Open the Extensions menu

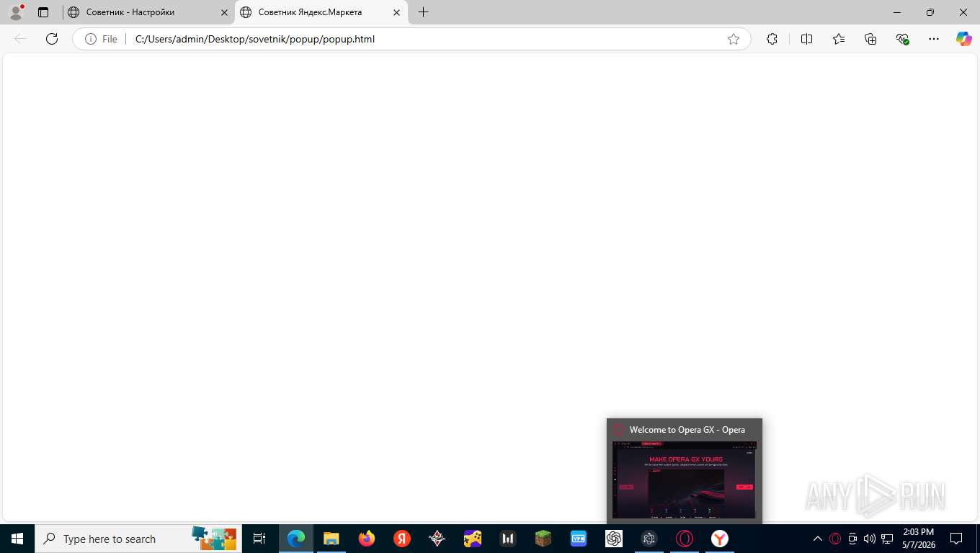click(772, 39)
